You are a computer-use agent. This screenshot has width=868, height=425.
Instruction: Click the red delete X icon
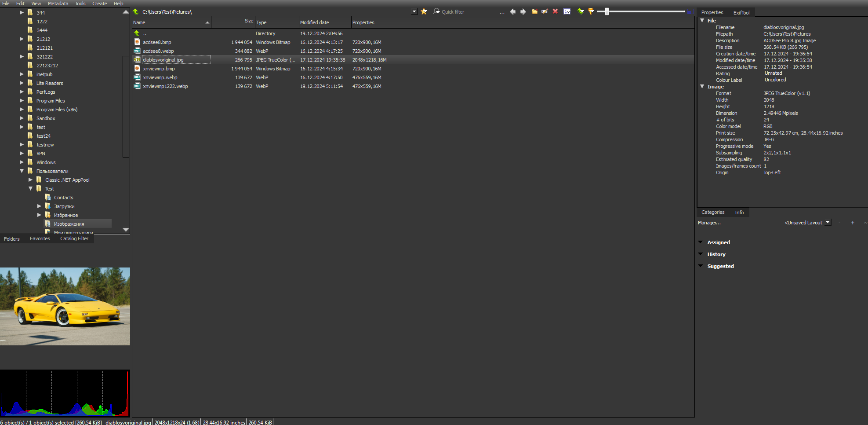click(555, 11)
